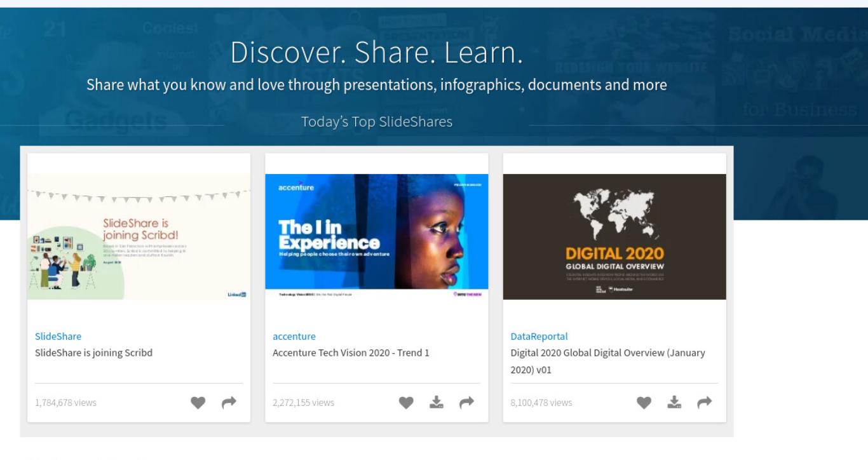
Task: Select the 2,272,155 views text
Action: 303,402
